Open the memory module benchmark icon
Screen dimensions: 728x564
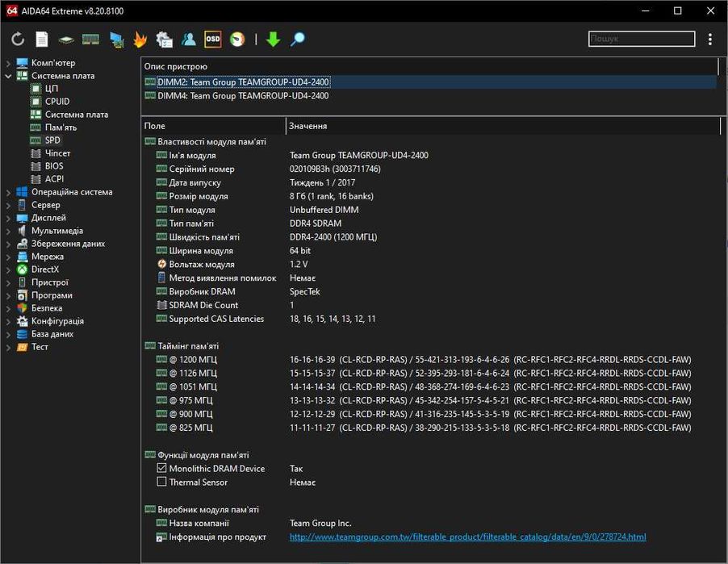click(90, 40)
